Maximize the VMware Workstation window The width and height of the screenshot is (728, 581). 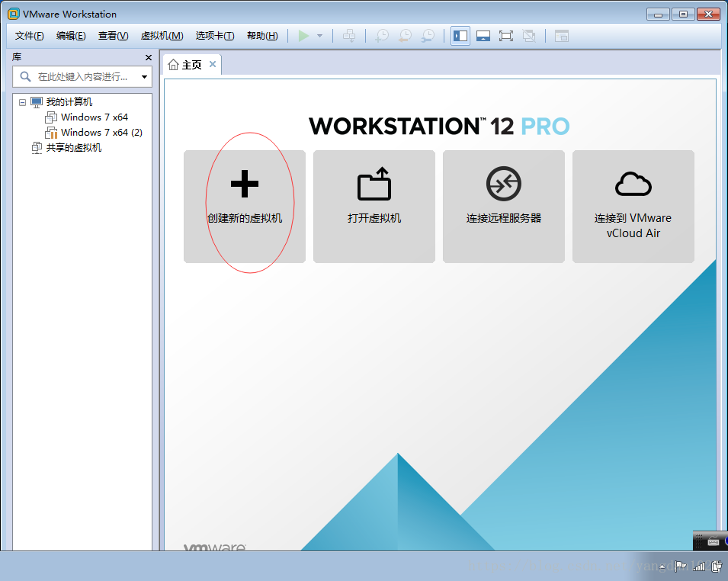tap(683, 14)
